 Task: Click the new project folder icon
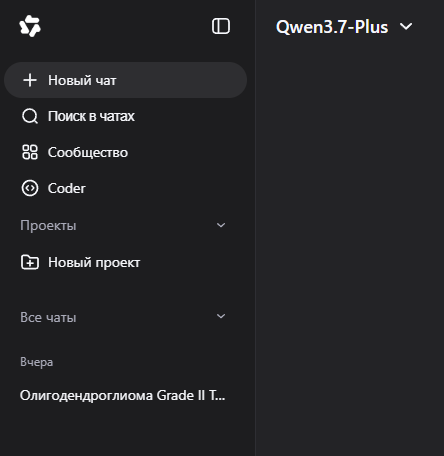pyautogui.click(x=30, y=262)
